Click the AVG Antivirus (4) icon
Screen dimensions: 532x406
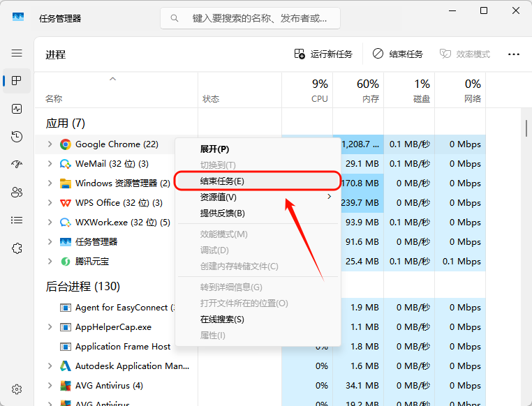[66, 386]
